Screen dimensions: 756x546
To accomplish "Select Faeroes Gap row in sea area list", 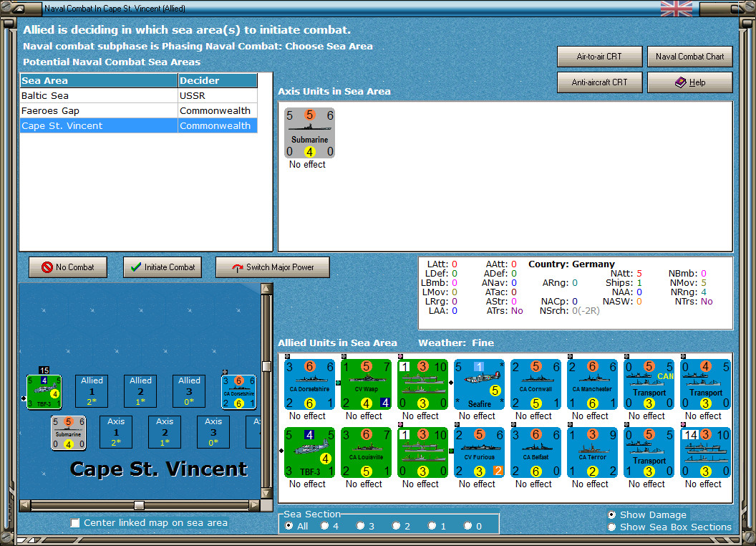I will (x=138, y=110).
